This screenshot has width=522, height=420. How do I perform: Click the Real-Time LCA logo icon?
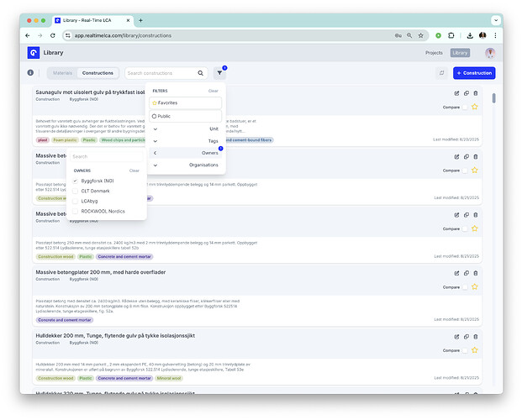[x=34, y=53]
